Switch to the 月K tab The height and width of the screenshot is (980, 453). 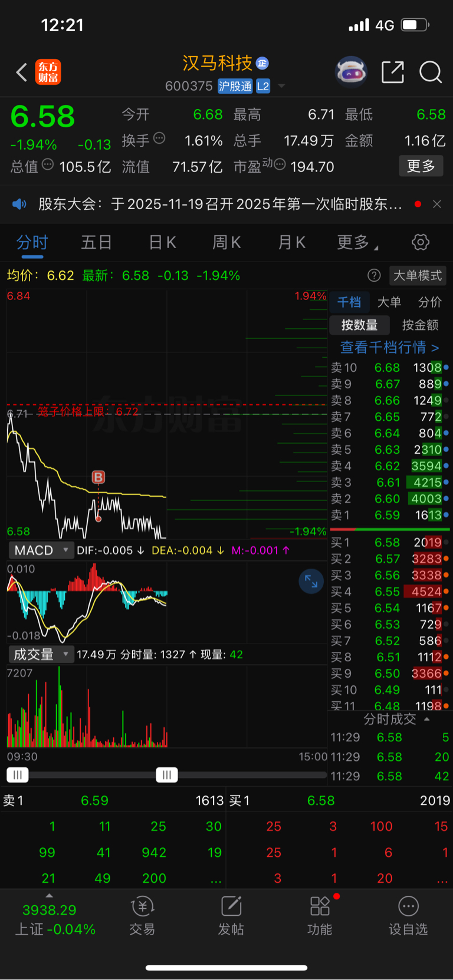[x=291, y=242]
